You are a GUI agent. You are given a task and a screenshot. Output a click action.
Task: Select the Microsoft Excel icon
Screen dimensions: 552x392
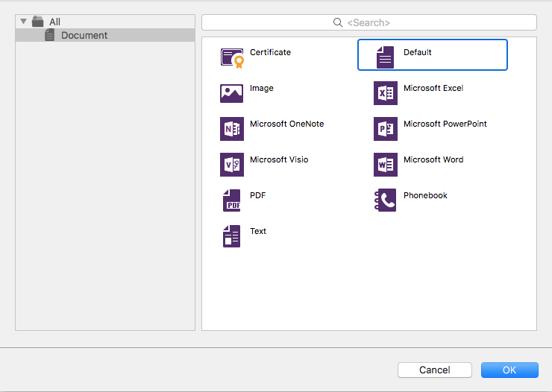pos(385,93)
